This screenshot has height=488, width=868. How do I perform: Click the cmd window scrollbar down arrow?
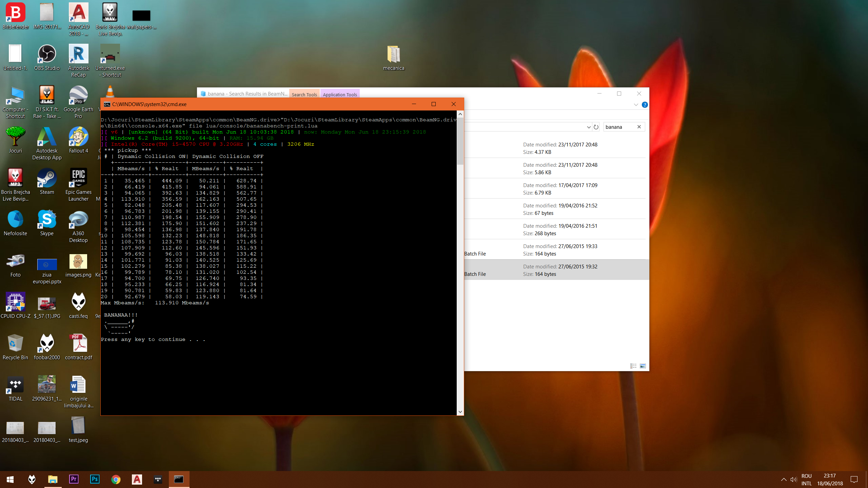pyautogui.click(x=460, y=412)
